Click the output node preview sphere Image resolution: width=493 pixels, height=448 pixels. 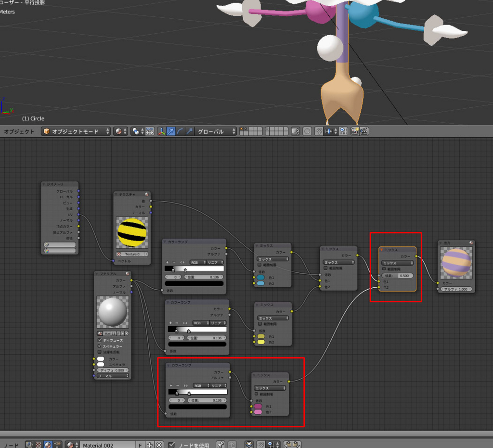456,263
